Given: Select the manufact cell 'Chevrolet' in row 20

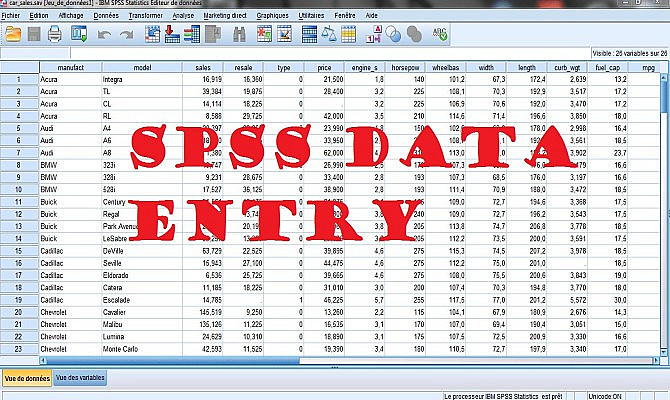Looking at the screenshot, I should 71,312.
